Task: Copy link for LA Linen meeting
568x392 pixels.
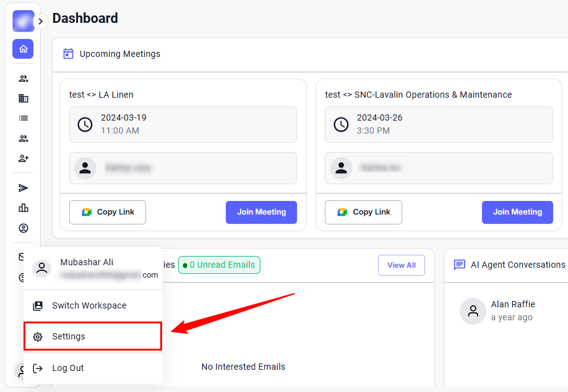Action: coord(108,212)
